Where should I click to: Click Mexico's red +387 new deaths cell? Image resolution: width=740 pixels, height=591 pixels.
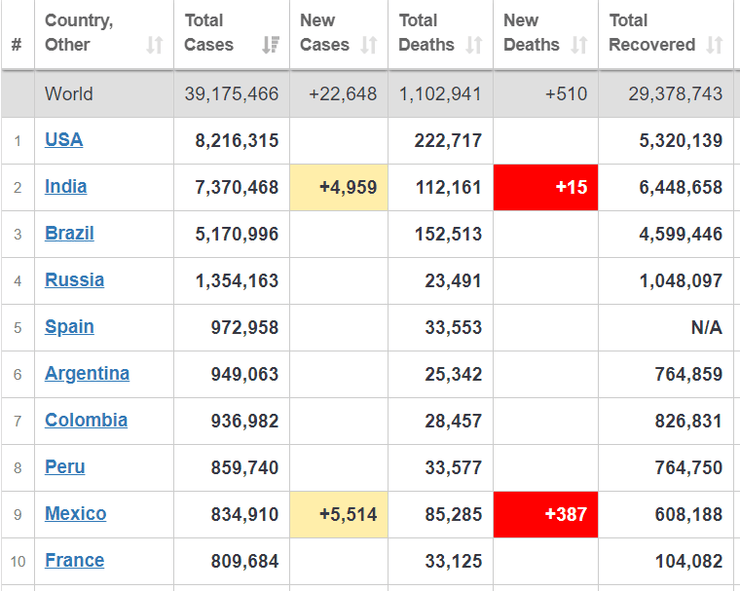tap(546, 515)
